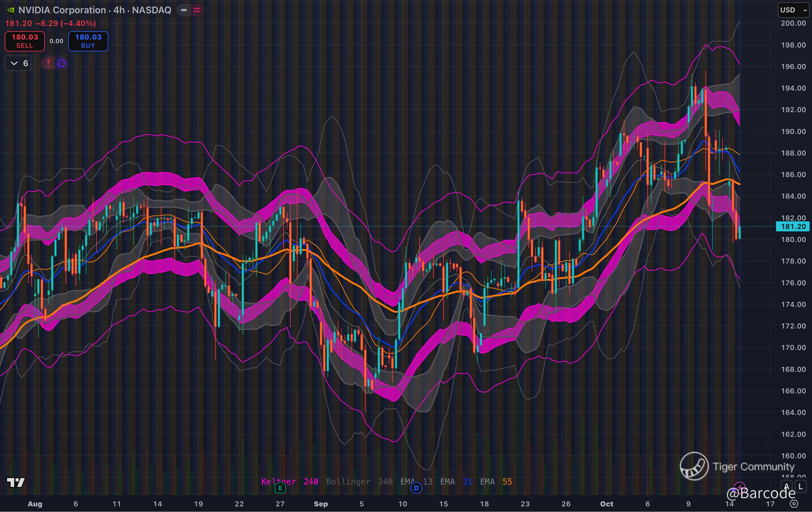Click the purple circular refresh arrows icon
812x512 pixels.
[61, 63]
